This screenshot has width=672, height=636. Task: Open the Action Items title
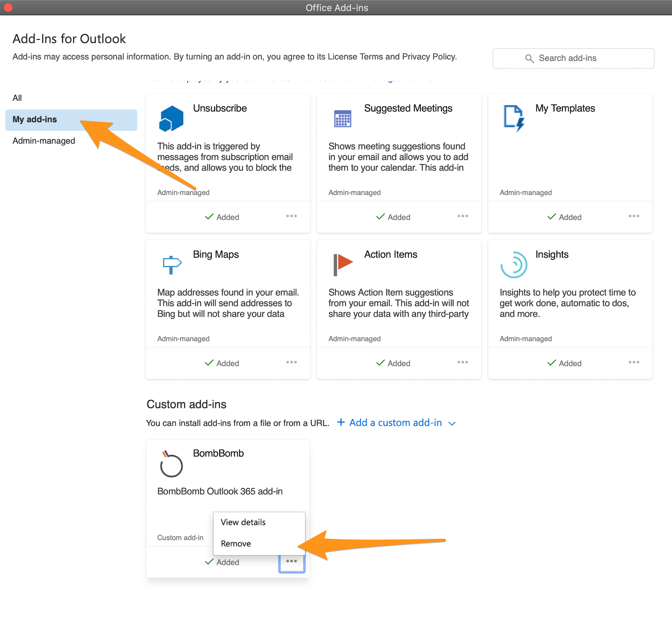click(391, 254)
